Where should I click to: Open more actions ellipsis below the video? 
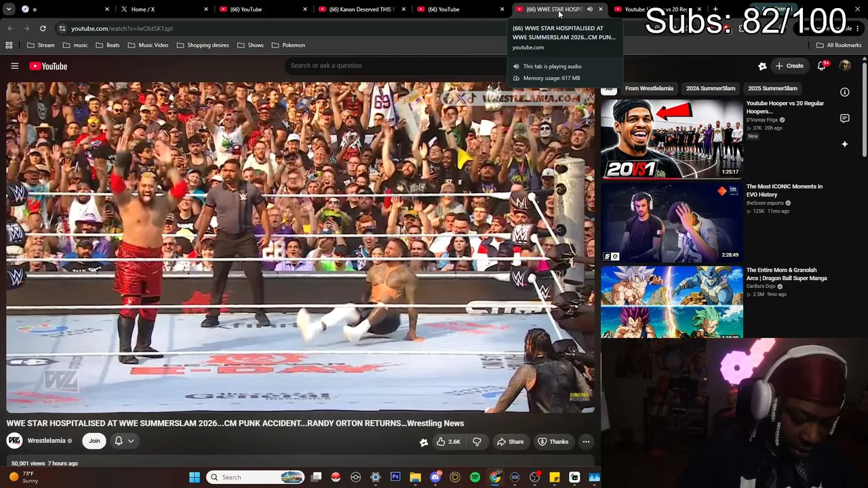click(586, 442)
